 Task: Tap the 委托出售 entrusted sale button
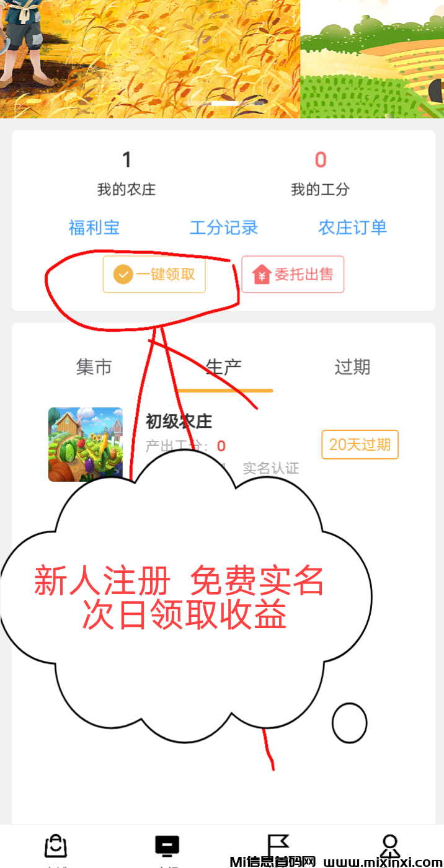pos(293,274)
